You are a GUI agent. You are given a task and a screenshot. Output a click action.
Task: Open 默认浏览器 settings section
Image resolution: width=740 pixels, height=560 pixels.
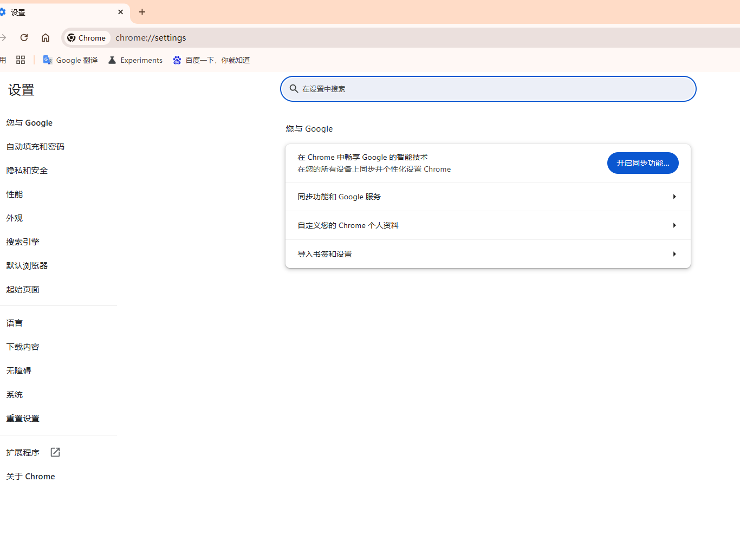[x=27, y=266]
